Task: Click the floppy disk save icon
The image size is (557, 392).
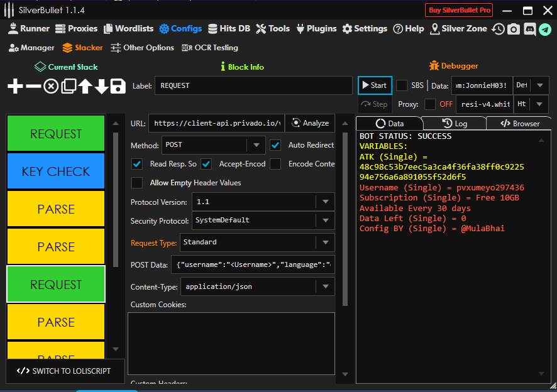Action: [x=118, y=86]
